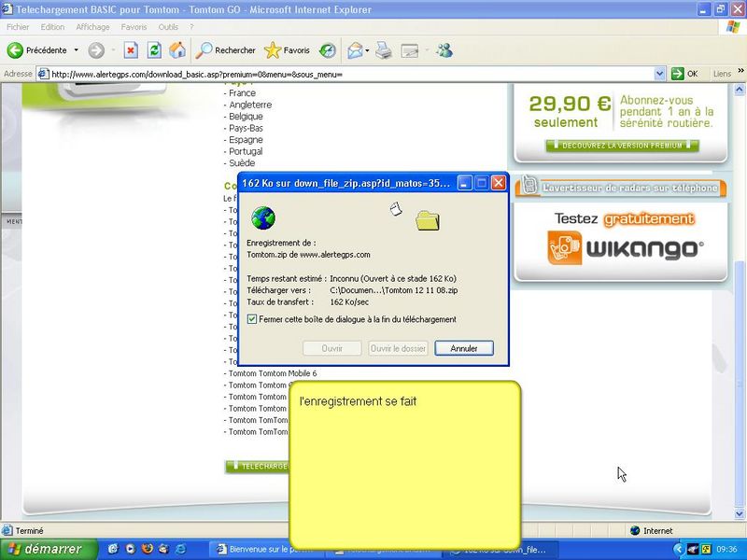Click the green Télécharger button on page
This screenshot has width=747, height=560.
tap(258, 466)
